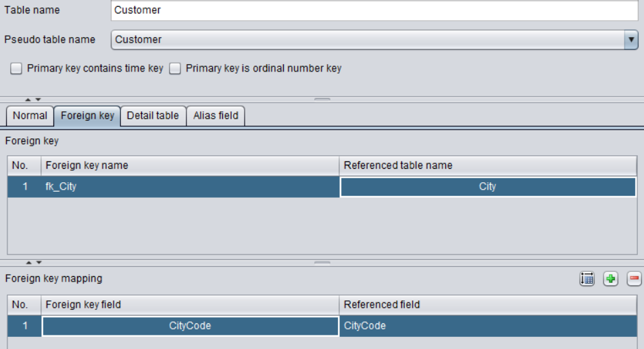Click lower split pane collapse up arrow
Image resolution: width=644 pixels, height=349 pixels.
pyautogui.click(x=29, y=263)
